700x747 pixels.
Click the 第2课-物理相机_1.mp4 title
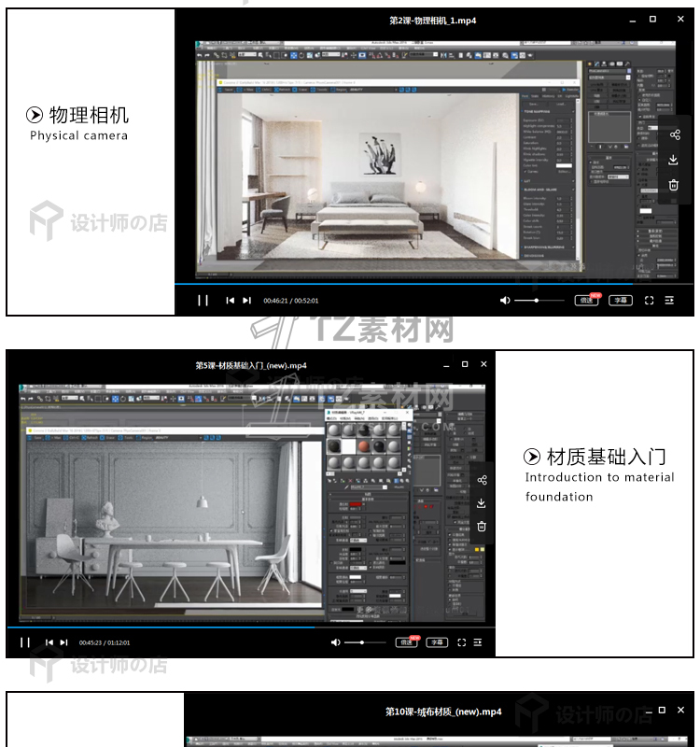[432, 21]
